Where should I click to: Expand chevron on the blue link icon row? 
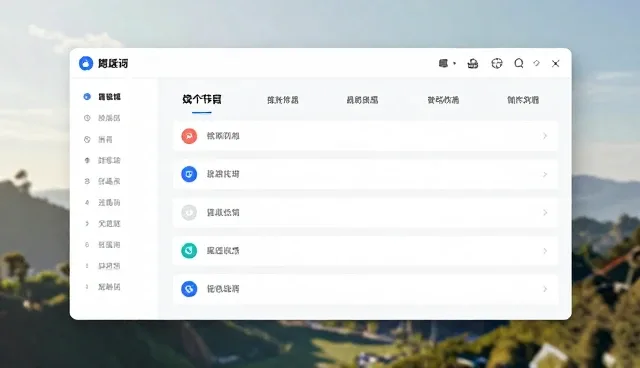(x=545, y=289)
